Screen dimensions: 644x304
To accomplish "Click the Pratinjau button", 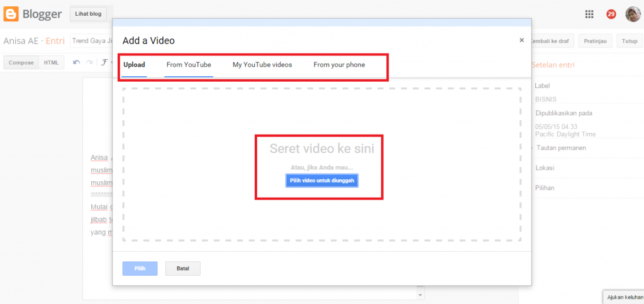I will tap(595, 41).
